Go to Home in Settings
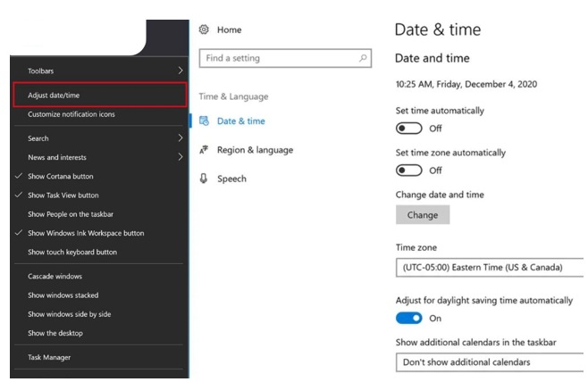Image resolution: width=588 pixels, height=382 pixels. point(229,30)
